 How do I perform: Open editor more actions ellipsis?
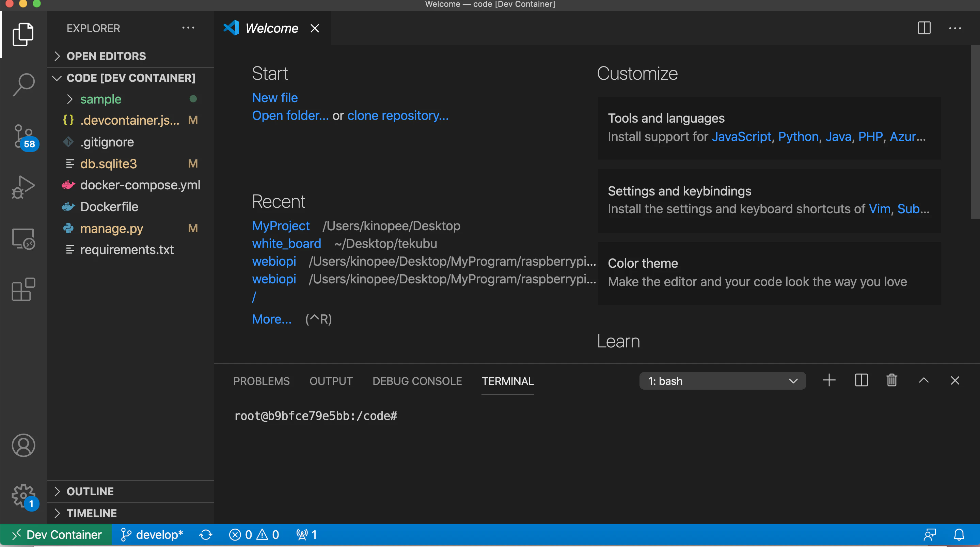(955, 28)
